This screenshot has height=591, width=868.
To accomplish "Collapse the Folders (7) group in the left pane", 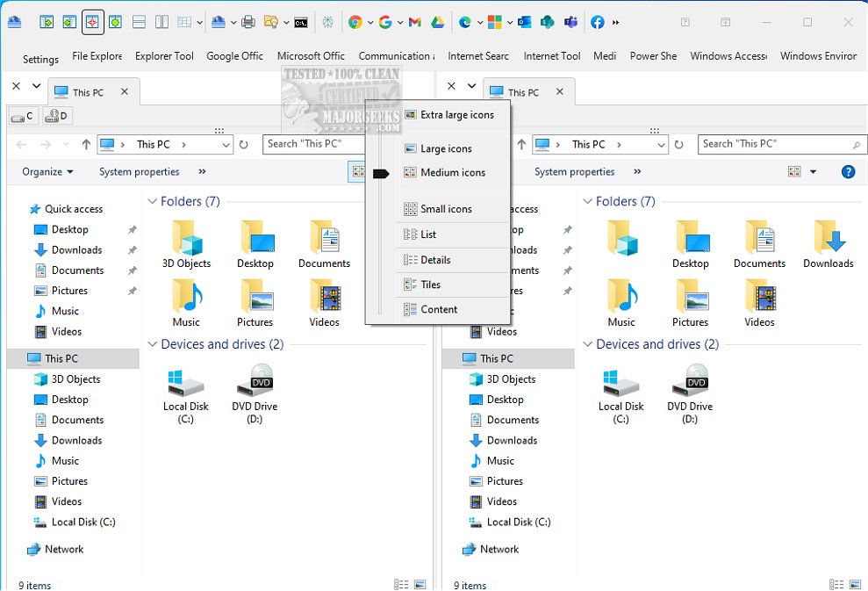I will tap(153, 201).
